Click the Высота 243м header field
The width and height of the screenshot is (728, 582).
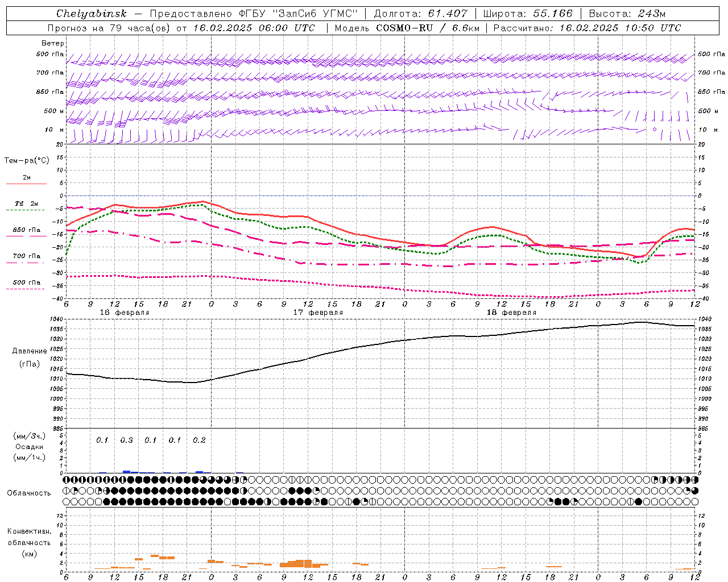[x=627, y=14]
